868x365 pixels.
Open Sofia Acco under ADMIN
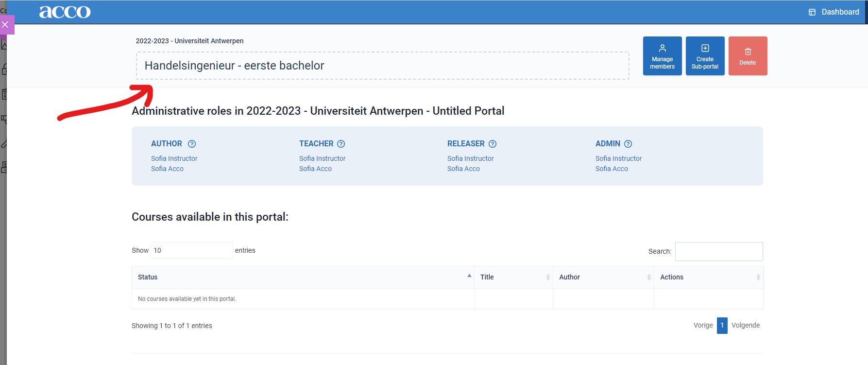[612, 169]
